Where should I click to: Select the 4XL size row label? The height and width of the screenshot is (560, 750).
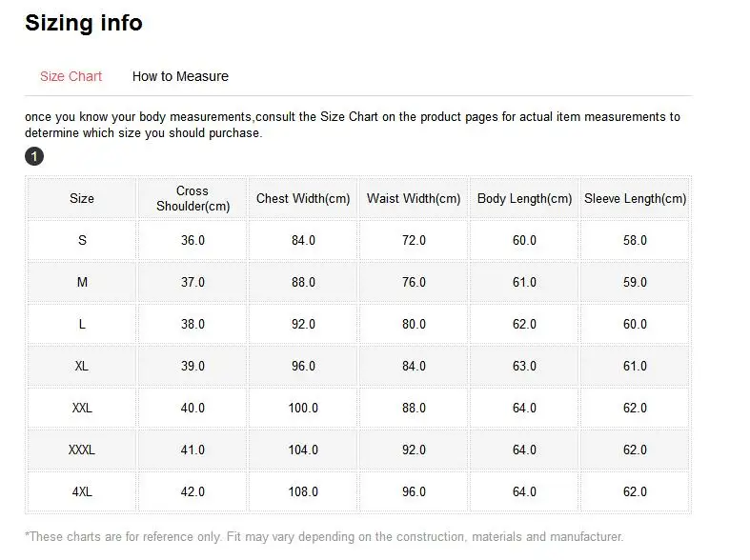pyautogui.click(x=82, y=491)
